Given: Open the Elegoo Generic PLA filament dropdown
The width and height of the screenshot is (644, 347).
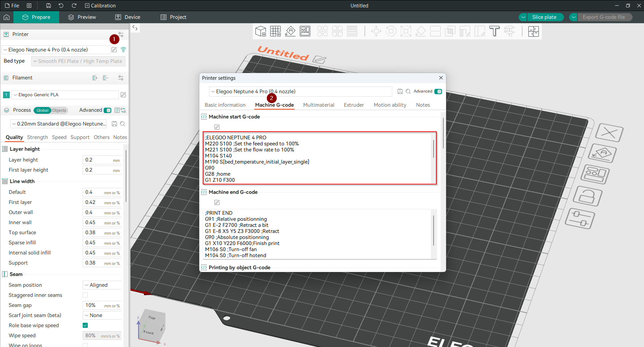Looking at the screenshot, I should click(x=65, y=95).
